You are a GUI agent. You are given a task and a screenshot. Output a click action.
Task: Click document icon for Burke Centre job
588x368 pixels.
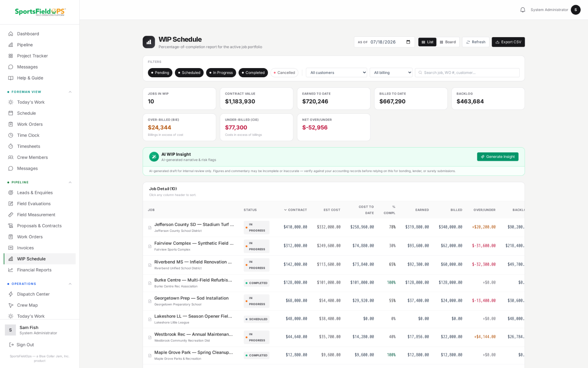tap(150, 283)
